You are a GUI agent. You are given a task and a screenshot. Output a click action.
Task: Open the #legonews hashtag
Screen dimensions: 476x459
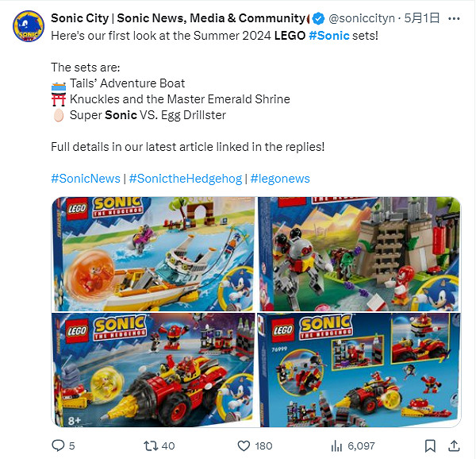tap(280, 179)
